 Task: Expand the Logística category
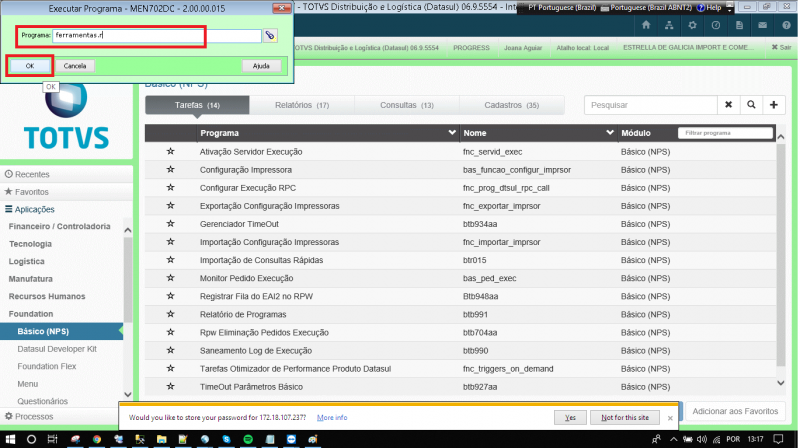pos(27,261)
